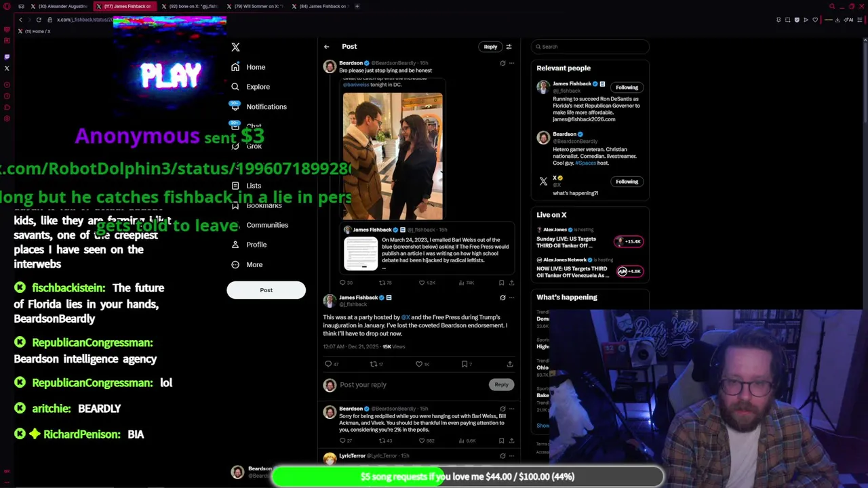Click Grok icon on Fishback's main post
Viewport: 868px width, 488px height.
coord(502,298)
